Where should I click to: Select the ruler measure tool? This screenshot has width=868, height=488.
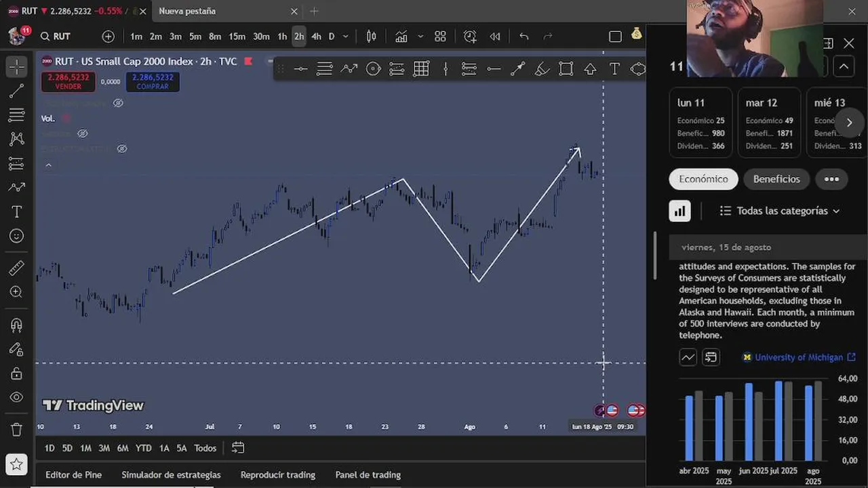(x=17, y=268)
